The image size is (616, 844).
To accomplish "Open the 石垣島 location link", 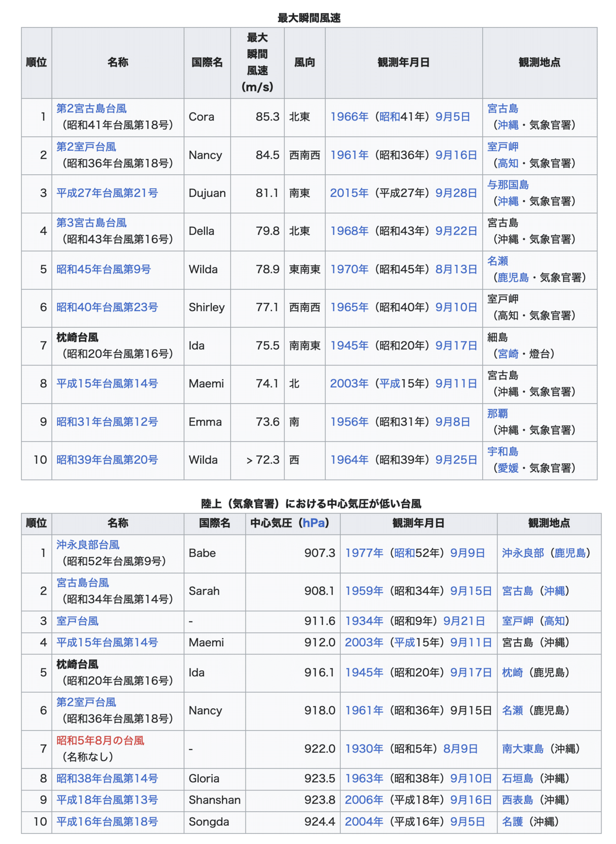I will click(x=518, y=779).
